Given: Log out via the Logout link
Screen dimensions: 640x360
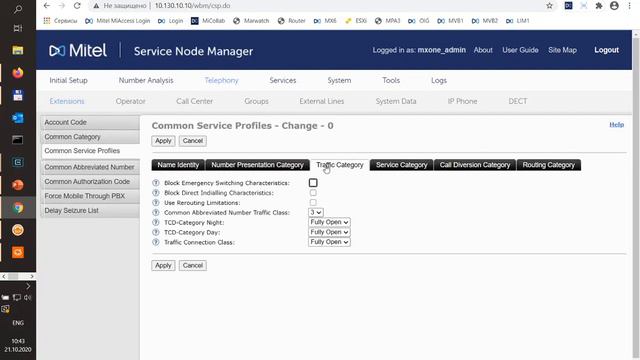Looking at the screenshot, I should (607, 50).
